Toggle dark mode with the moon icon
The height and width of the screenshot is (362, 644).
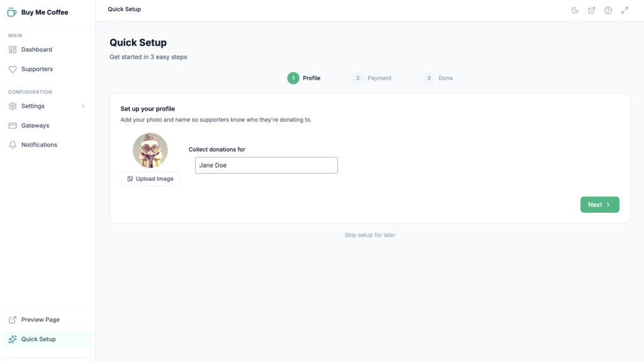575,10
